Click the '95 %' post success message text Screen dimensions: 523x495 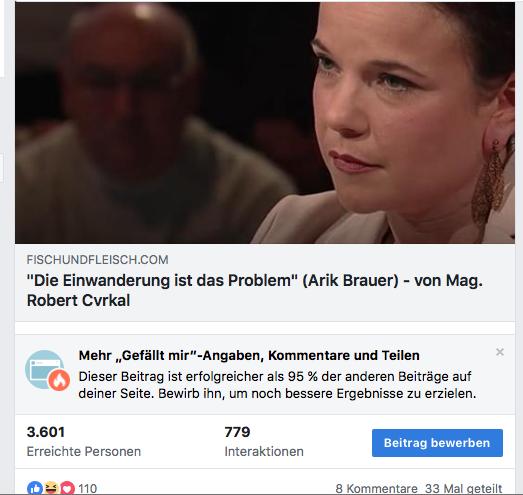tap(277, 385)
